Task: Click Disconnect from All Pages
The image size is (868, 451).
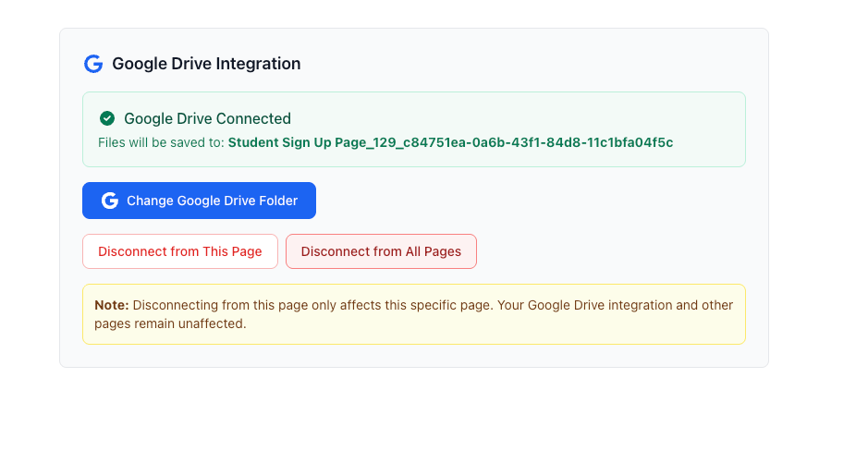Action: click(x=381, y=251)
